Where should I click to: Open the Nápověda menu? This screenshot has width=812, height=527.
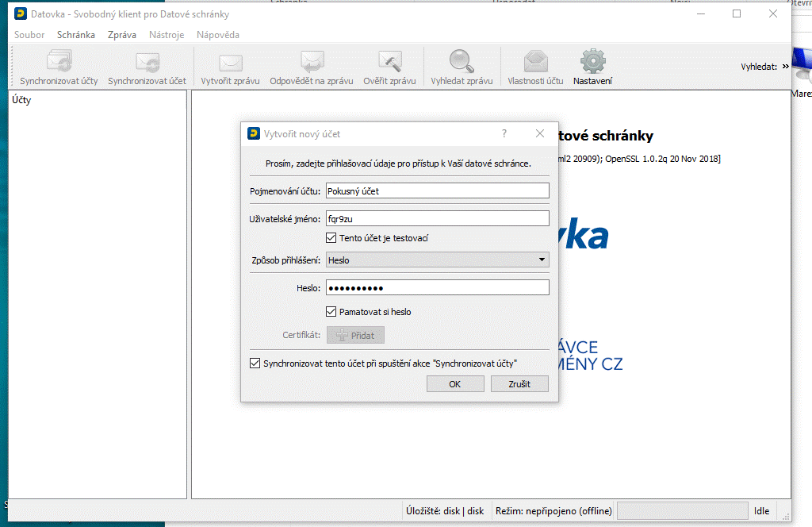pyautogui.click(x=218, y=35)
